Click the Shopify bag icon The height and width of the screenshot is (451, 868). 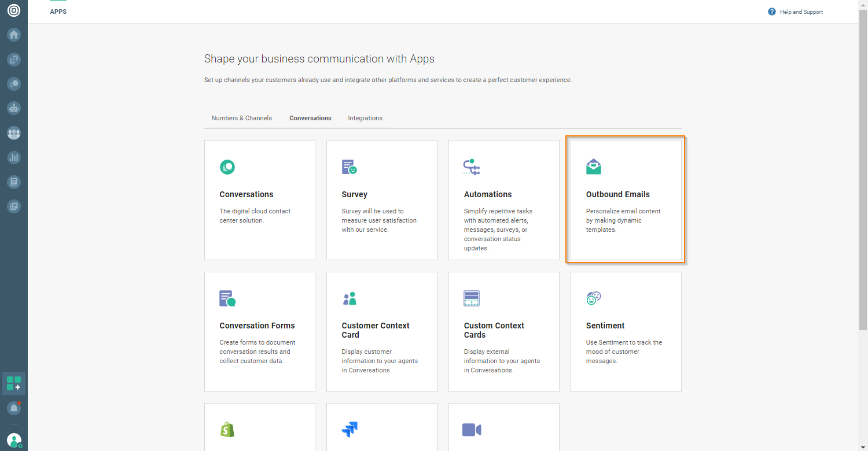(x=227, y=430)
